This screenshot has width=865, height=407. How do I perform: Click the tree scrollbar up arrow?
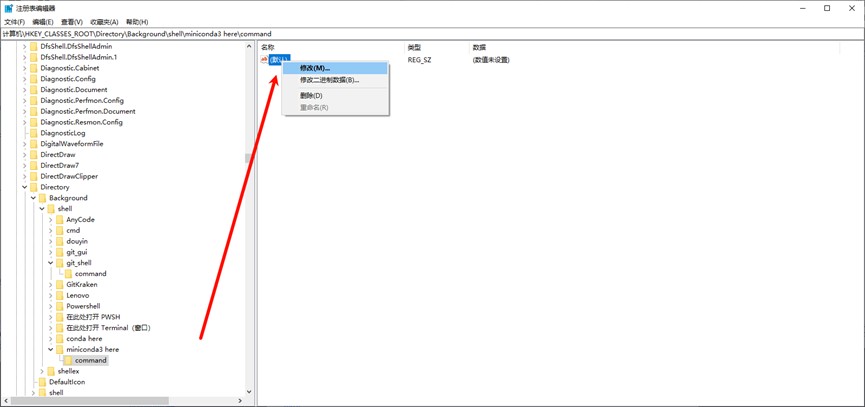coord(248,47)
